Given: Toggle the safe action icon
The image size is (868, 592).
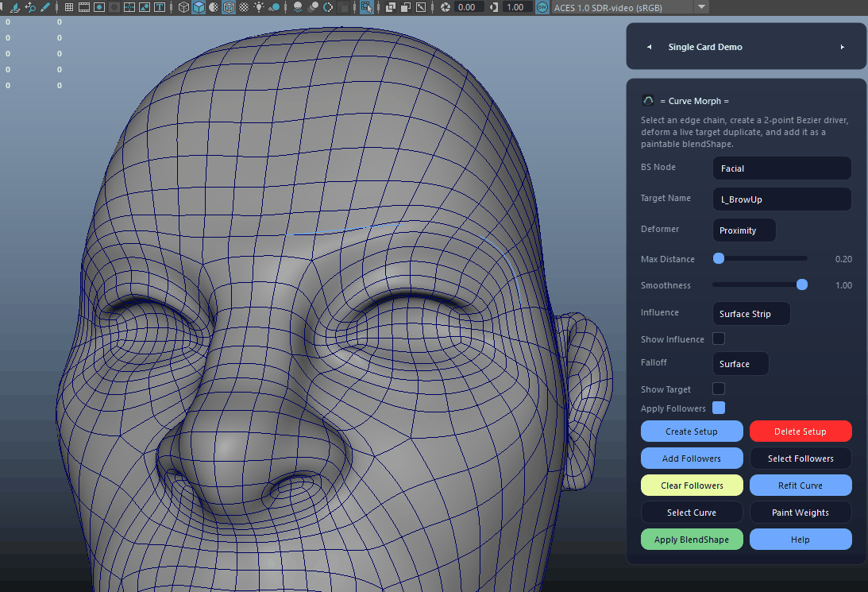Looking at the screenshot, I should [144, 7].
